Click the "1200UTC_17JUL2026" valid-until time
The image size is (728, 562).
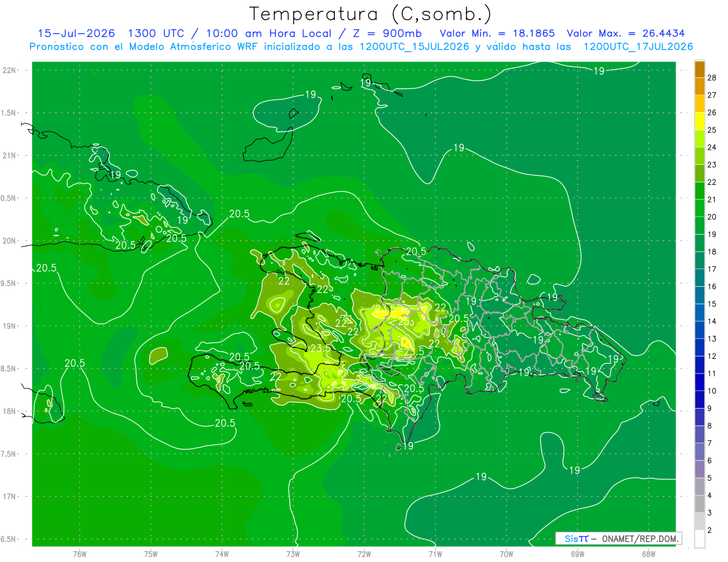(638, 47)
